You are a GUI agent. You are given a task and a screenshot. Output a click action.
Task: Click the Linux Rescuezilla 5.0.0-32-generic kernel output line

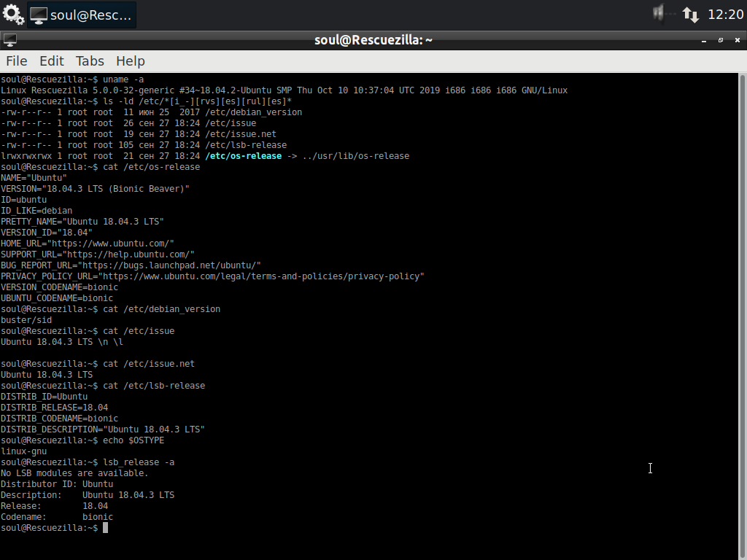coord(284,90)
